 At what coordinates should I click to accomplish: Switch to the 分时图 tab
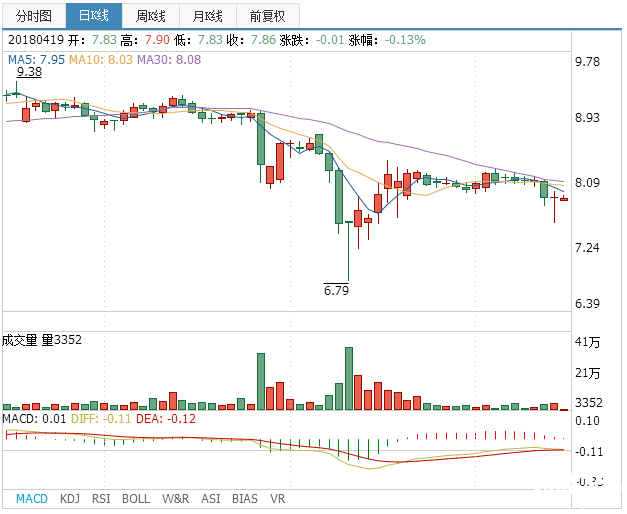pos(34,16)
